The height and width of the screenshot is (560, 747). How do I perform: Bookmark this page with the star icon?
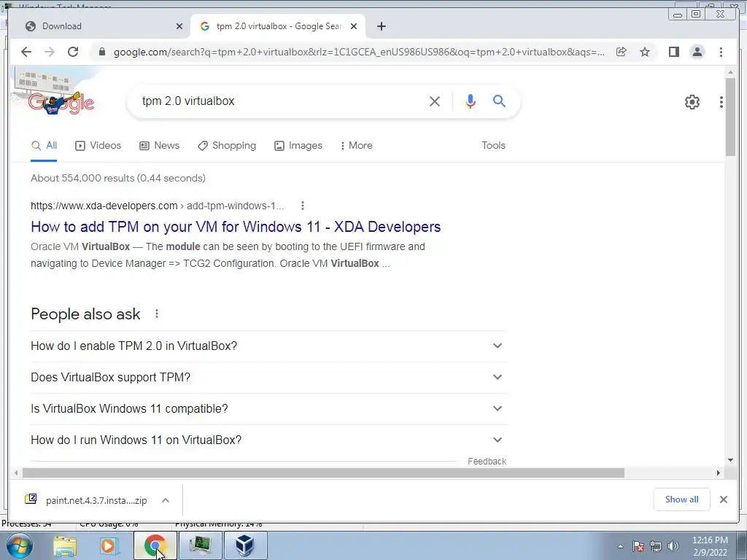[645, 52]
